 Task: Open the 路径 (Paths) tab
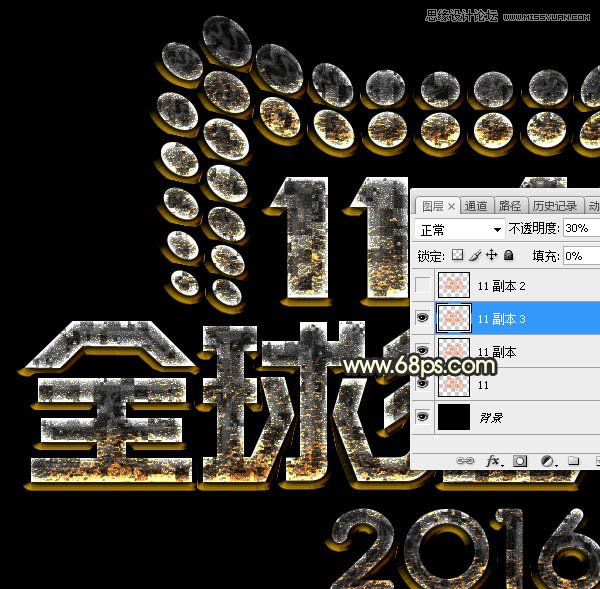pos(510,206)
